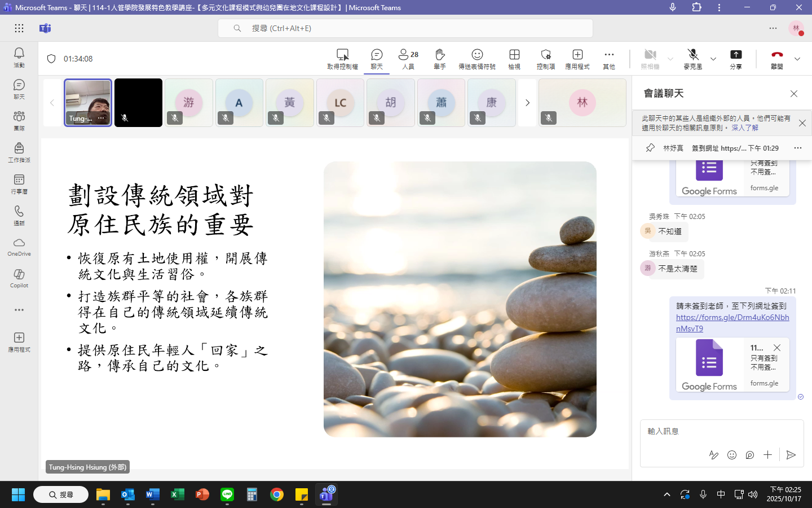Unmute the microphone
The height and width of the screenshot is (508, 812).
(x=693, y=58)
